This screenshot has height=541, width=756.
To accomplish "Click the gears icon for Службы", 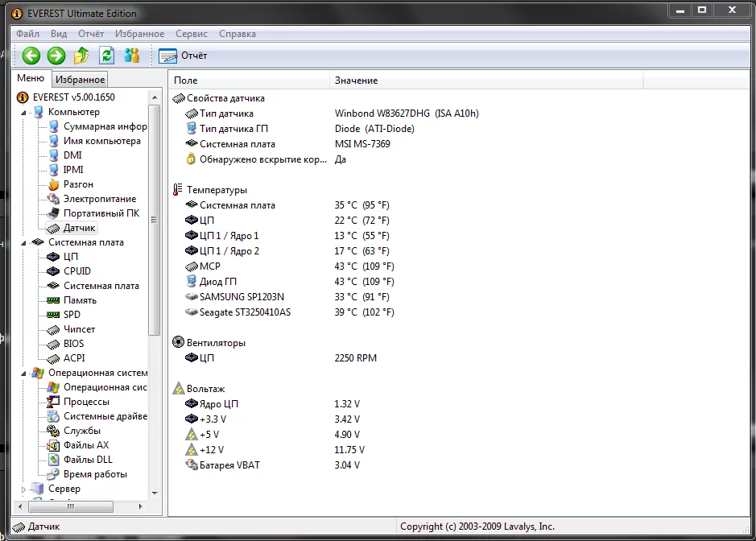I will [53, 431].
